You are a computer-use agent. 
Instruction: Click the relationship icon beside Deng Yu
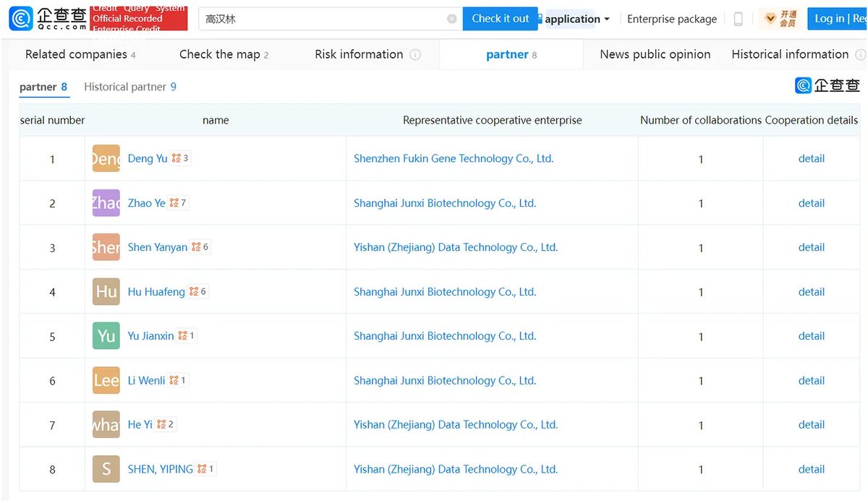click(176, 158)
